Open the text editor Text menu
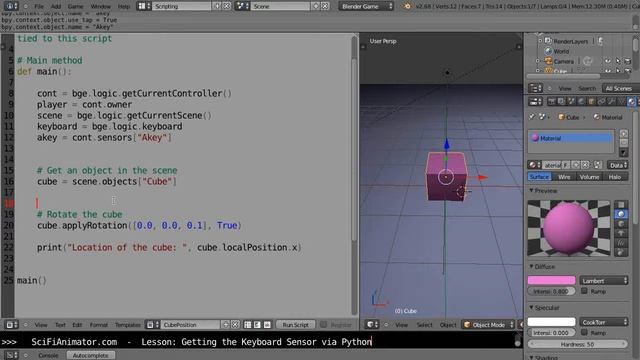 tap(60, 325)
